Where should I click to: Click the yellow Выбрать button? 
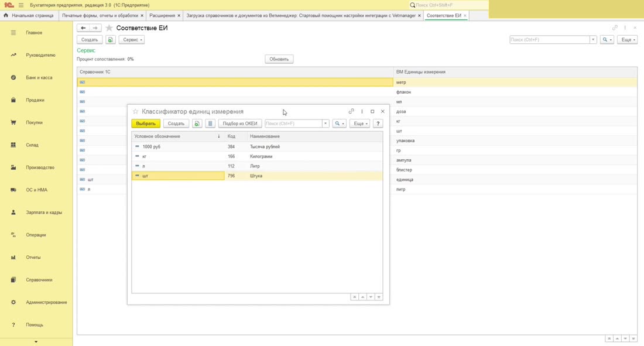(x=146, y=124)
